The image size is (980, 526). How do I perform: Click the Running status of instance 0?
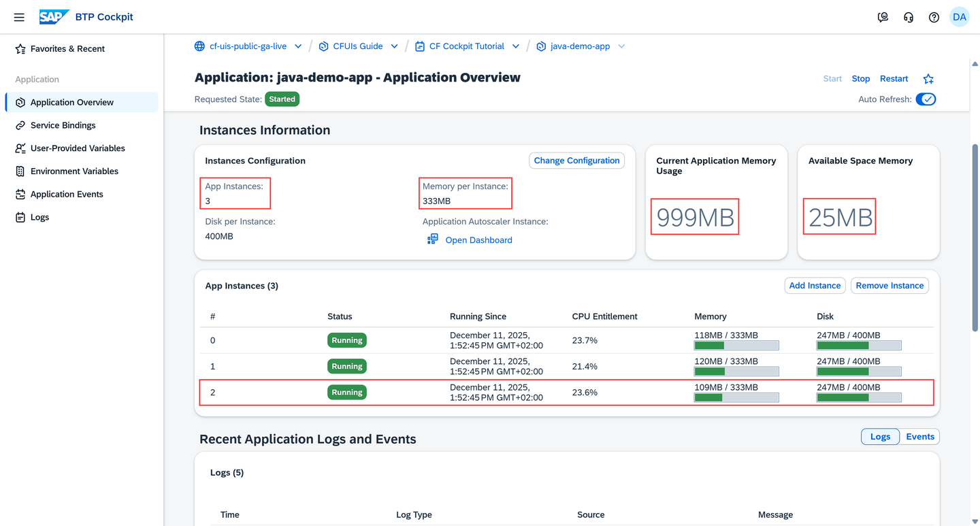point(347,340)
